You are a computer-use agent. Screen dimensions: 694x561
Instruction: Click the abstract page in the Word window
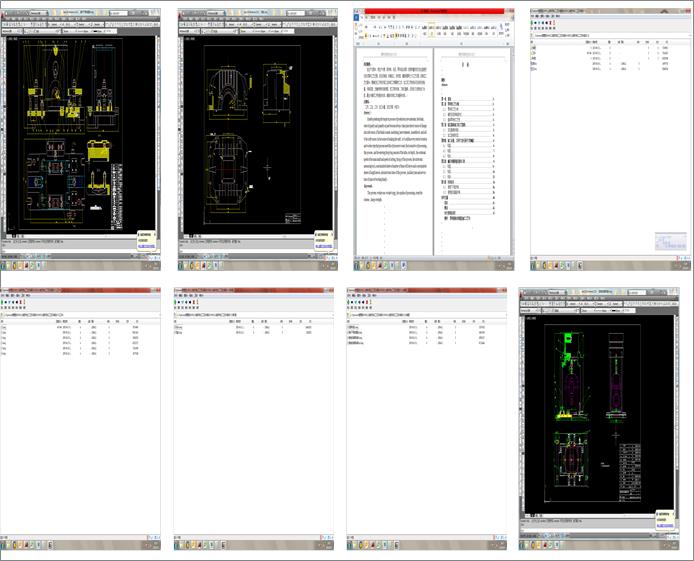[x=395, y=150]
